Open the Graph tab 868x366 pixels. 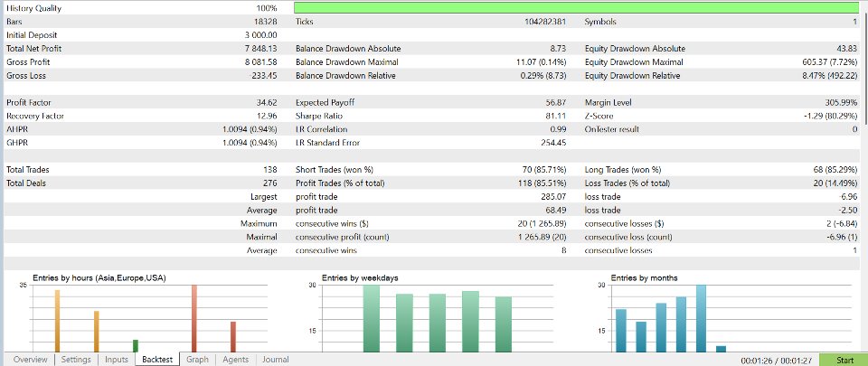[x=197, y=360]
